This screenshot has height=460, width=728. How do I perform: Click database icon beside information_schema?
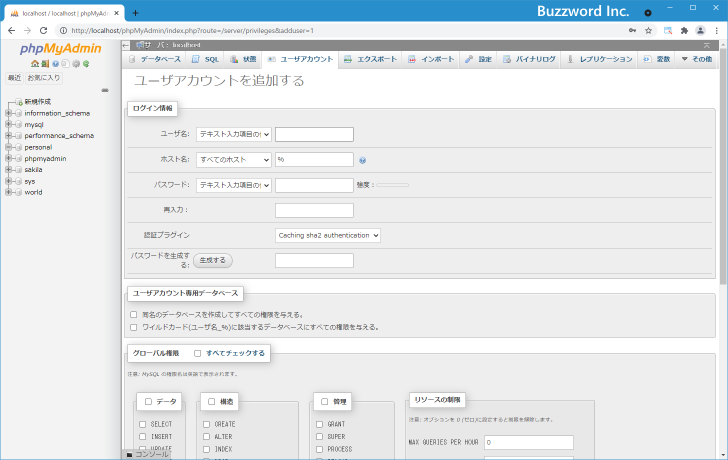point(19,113)
